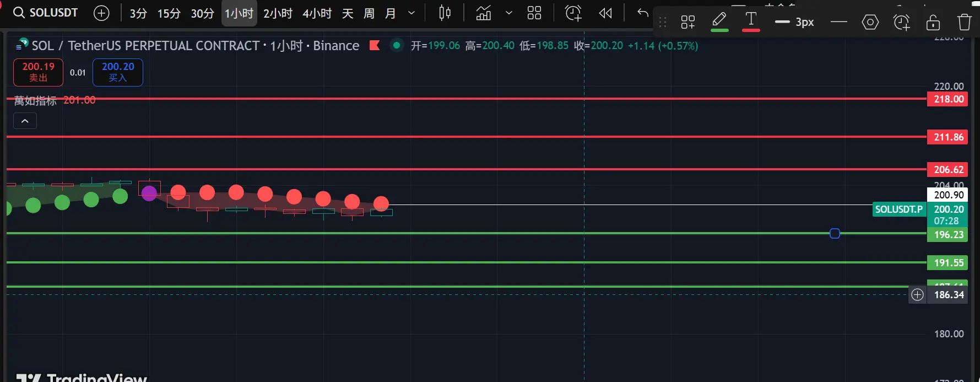Viewport: 980px width, 382px height.
Task: Create an alert with the clock-plus icon
Action: tap(573, 13)
